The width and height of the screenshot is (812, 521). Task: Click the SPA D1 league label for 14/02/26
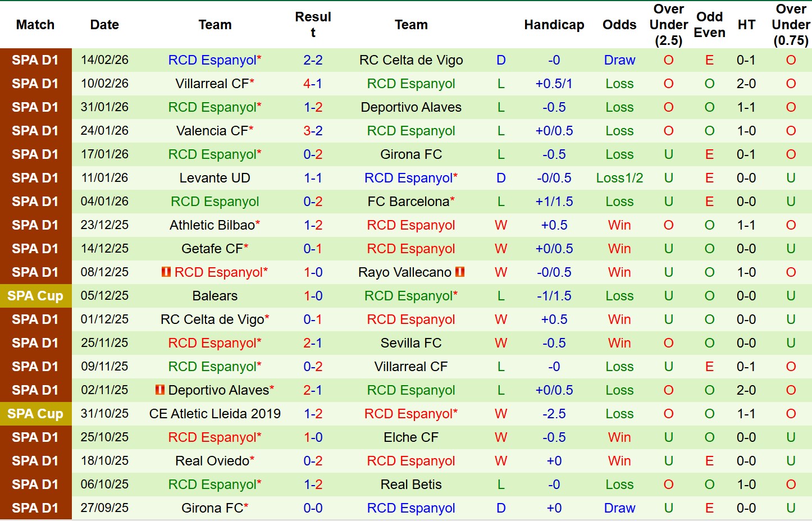point(35,60)
